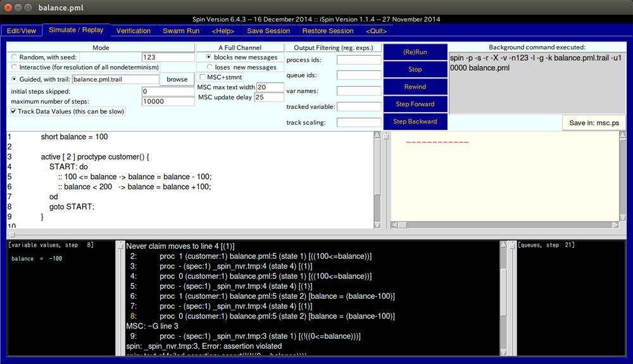Screen dimensions: 633x364
Task: Click step 9 line in the output log
Action: point(244,336)
